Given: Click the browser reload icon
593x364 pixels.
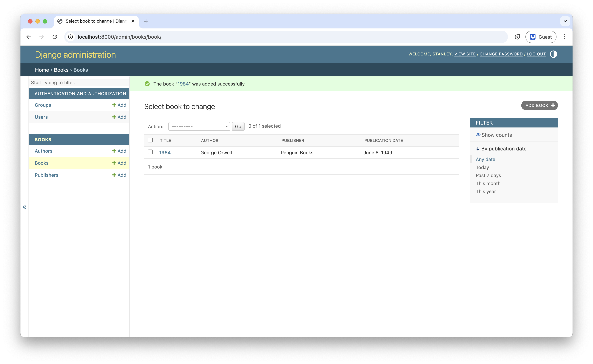Looking at the screenshot, I should 55,37.
